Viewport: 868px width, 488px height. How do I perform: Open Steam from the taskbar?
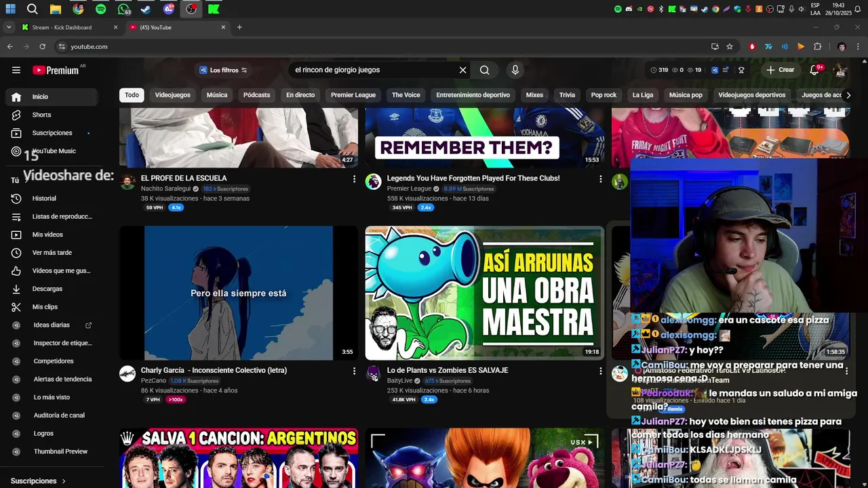[146, 9]
